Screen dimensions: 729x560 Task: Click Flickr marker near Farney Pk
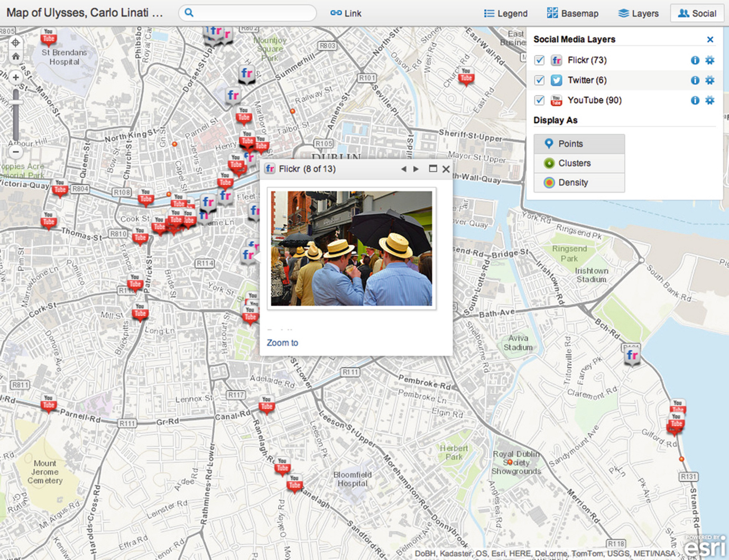(632, 355)
